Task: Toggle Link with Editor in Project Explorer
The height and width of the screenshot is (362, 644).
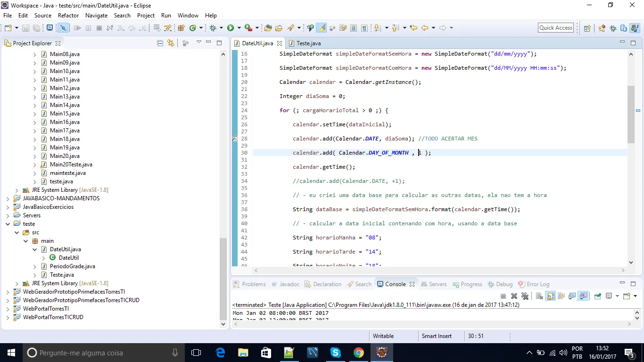Action: (171, 43)
